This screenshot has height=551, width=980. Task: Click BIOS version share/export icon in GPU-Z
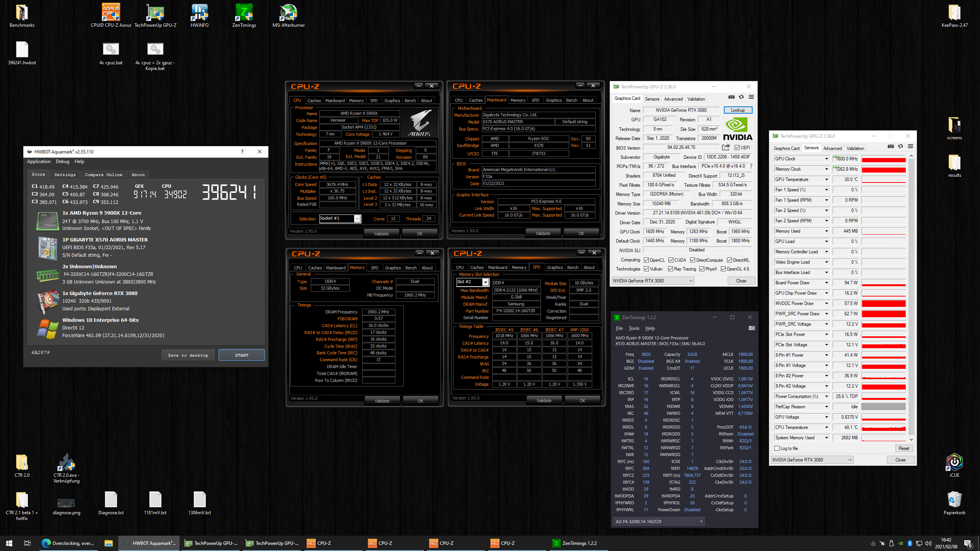[x=726, y=147]
